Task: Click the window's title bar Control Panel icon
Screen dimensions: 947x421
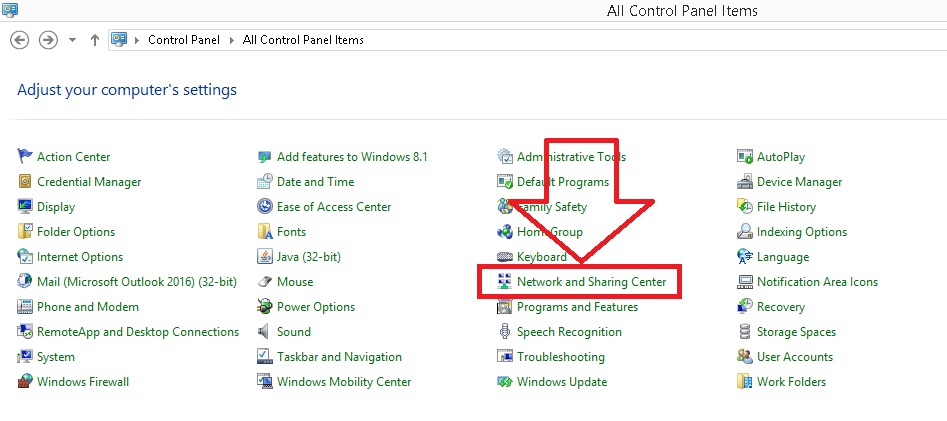Action: point(10,9)
